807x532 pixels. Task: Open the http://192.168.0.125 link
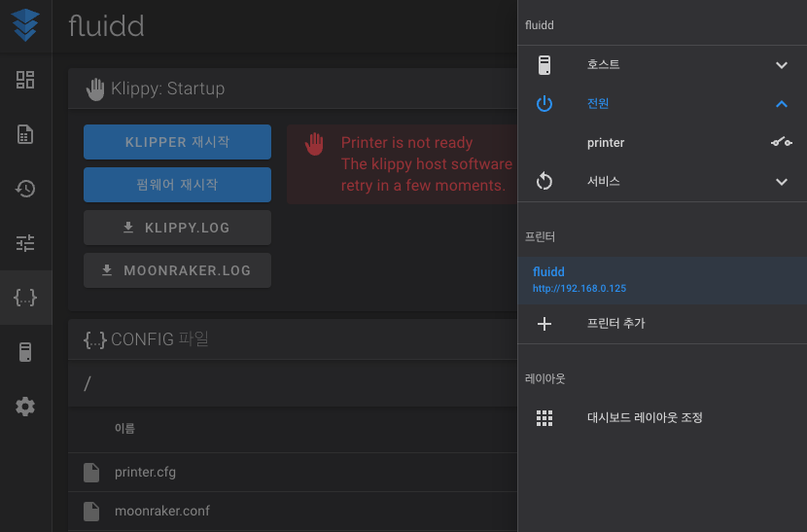pos(579,289)
